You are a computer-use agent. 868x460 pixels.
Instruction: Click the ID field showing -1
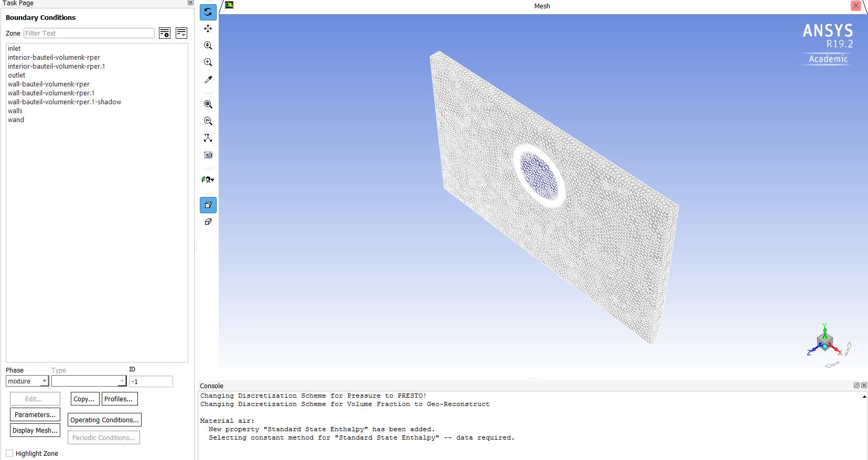pyautogui.click(x=151, y=381)
